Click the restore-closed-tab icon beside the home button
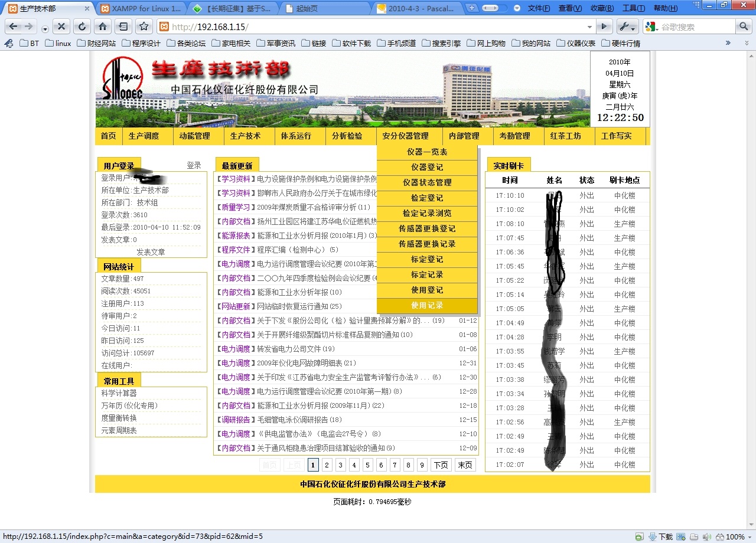This screenshot has height=543, width=756. click(123, 27)
